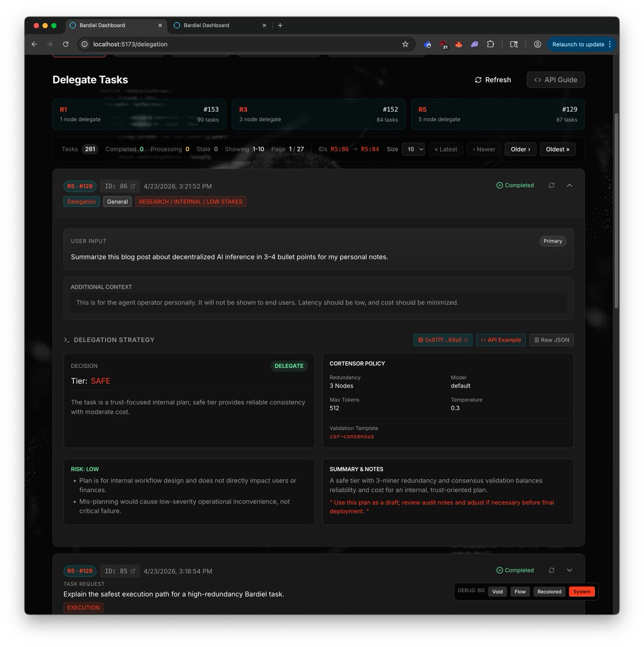Open the API Example
Screen dimensions: 644x647
(501, 340)
